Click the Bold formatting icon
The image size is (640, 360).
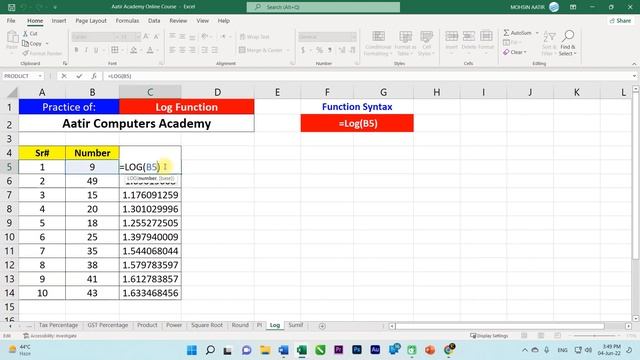pyautogui.click(x=76, y=50)
